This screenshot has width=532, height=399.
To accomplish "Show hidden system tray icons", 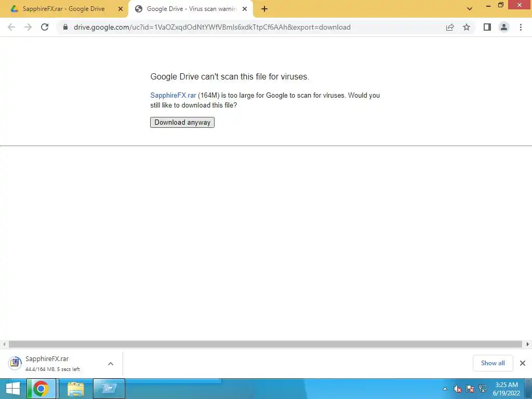I will (x=445, y=389).
